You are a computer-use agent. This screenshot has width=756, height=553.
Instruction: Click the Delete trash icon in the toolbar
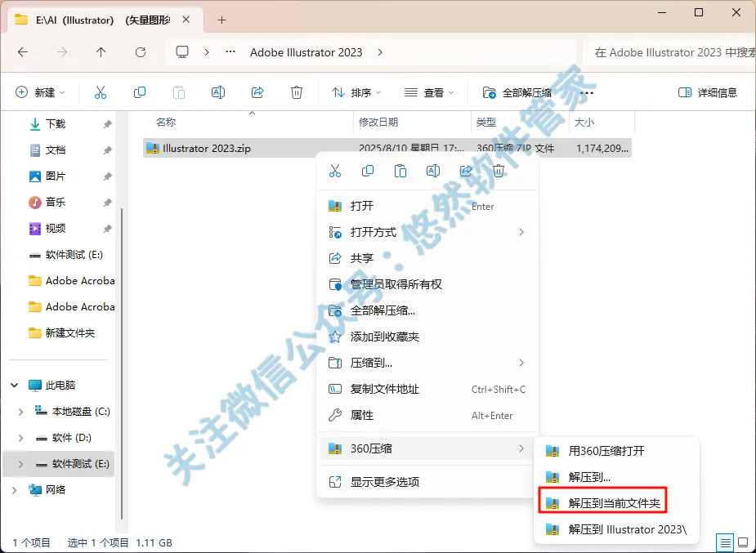[297, 92]
